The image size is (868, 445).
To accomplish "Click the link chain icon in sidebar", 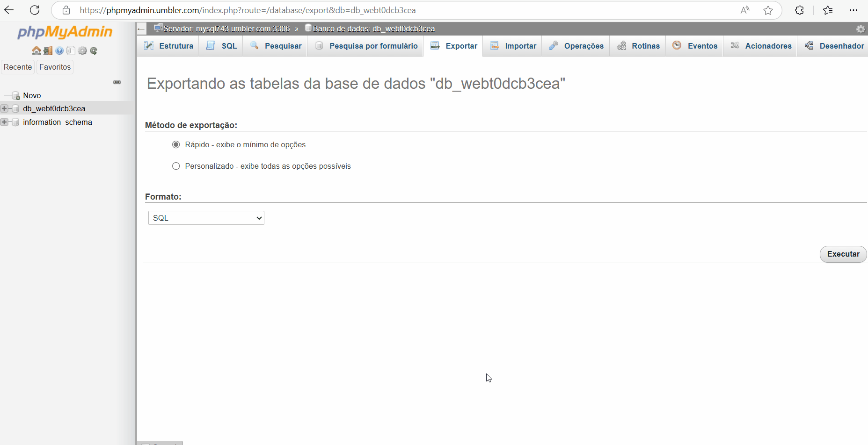I will coord(117,82).
